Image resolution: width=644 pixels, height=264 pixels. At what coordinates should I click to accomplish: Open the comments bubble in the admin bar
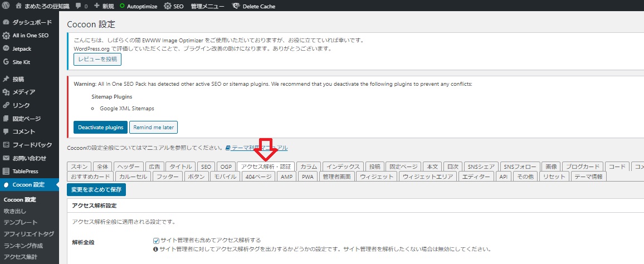pyautogui.click(x=81, y=6)
